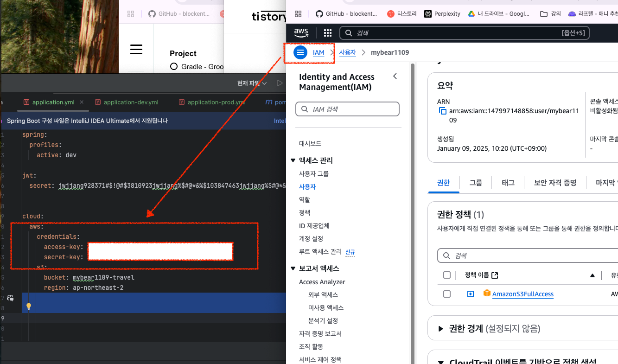Open the AmazonS3FullAccess policy link

[x=523, y=294]
